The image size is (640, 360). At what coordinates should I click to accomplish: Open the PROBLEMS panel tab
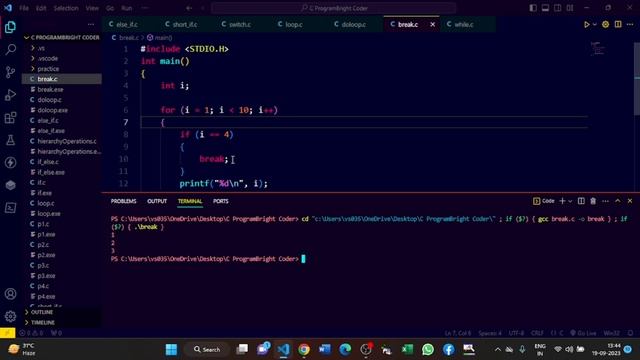pos(124,201)
